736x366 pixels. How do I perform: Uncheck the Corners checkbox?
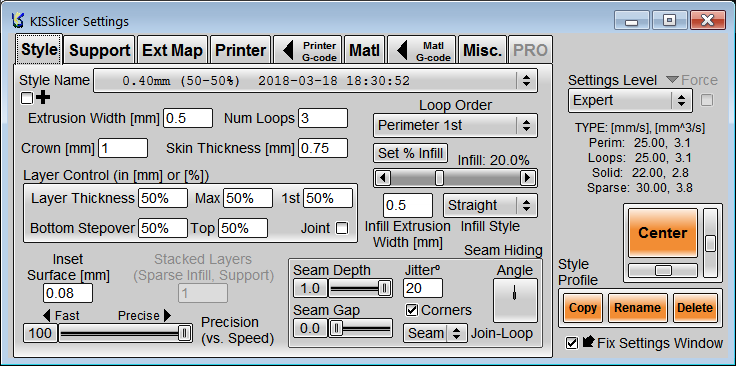pyautogui.click(x=412, y=310)
